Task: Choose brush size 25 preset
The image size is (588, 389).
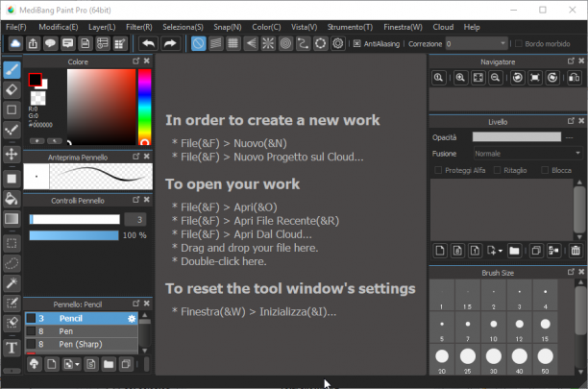Action: pyautogui.click(x=468, y=360)
